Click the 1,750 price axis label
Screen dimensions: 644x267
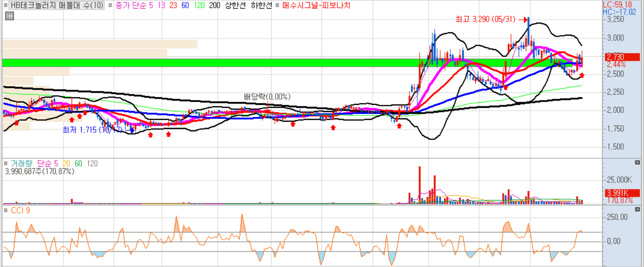click(x=615, y=128)
